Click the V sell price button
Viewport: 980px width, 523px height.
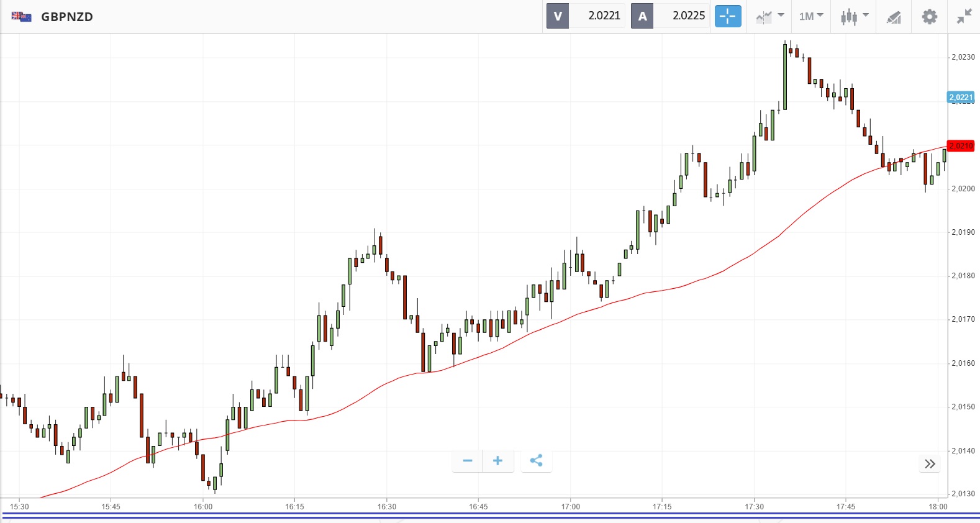(x=558, y=16)
